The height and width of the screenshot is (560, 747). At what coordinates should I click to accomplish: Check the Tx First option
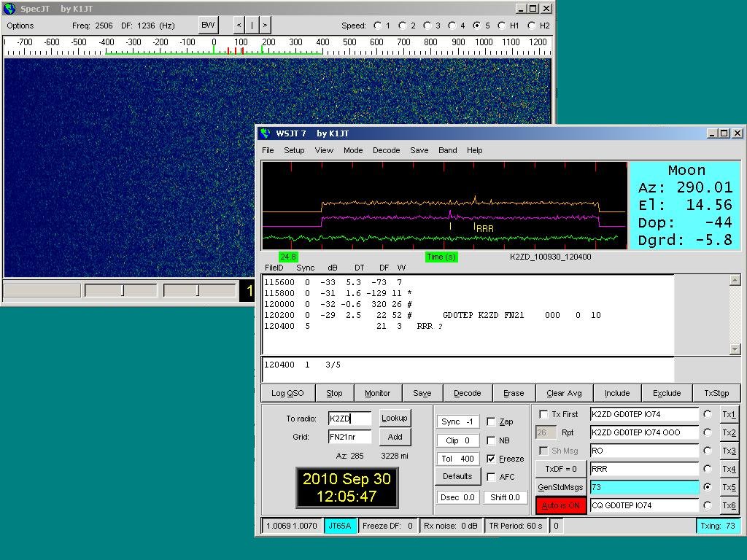(543, 415)
